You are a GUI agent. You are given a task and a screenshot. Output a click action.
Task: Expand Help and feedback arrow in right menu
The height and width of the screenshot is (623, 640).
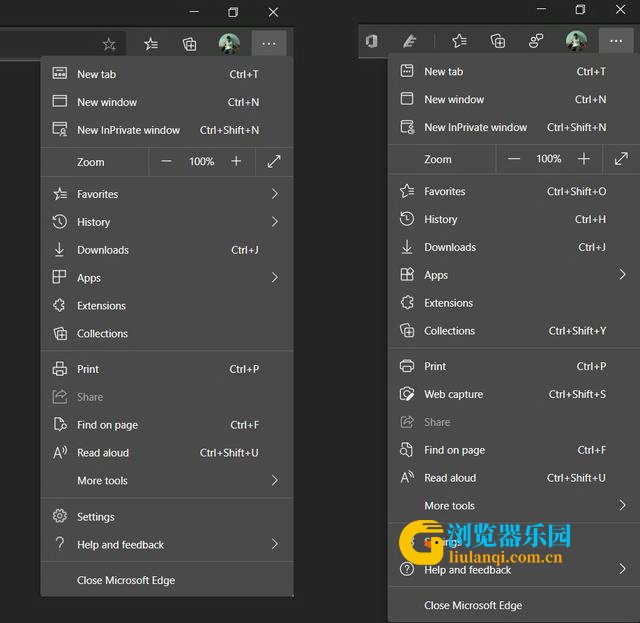tap(622, 569)
